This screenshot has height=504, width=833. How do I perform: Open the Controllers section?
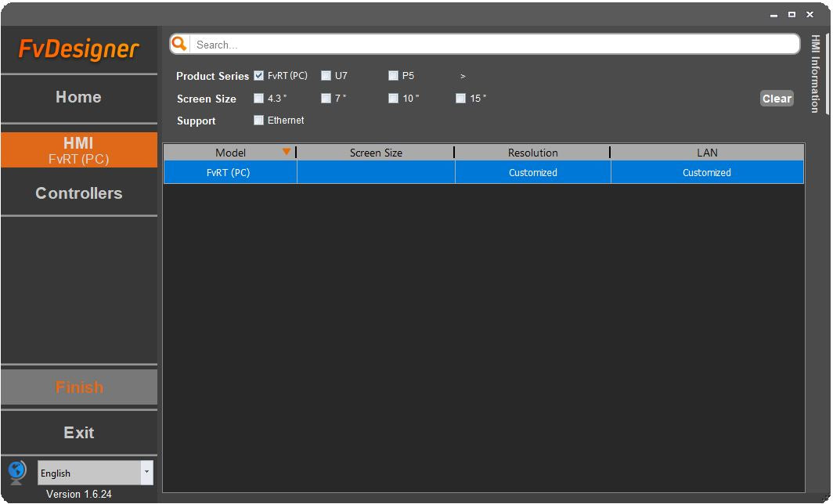[x=78, y=193]
